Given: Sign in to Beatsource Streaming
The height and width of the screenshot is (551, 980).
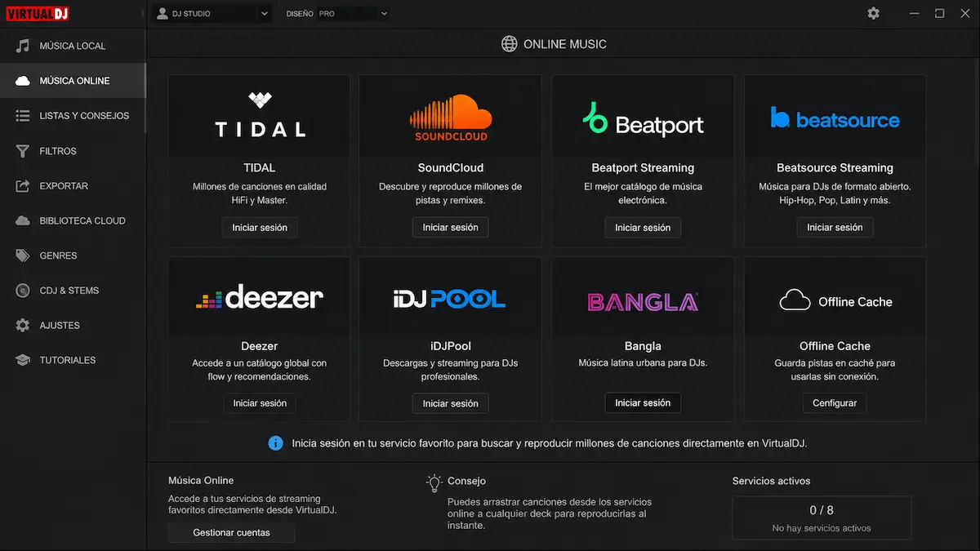Looking at the screenshot, I should 835,227.
